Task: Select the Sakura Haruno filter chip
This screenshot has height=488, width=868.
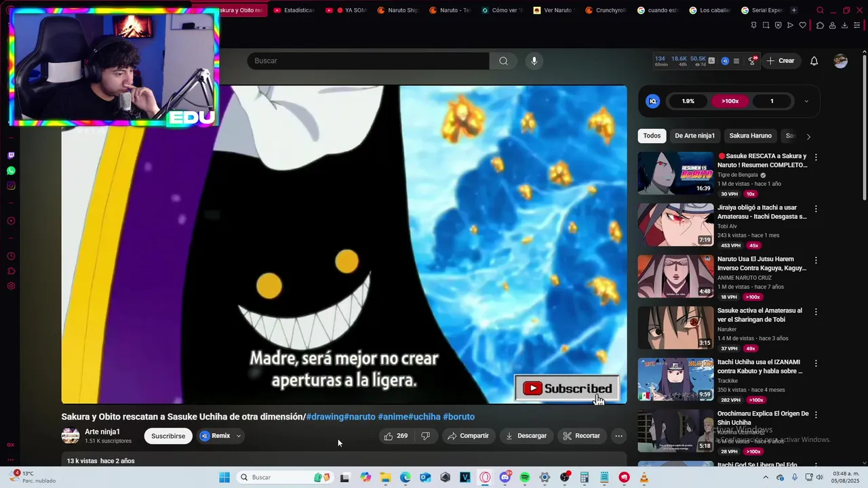Action: pos(750,136)
